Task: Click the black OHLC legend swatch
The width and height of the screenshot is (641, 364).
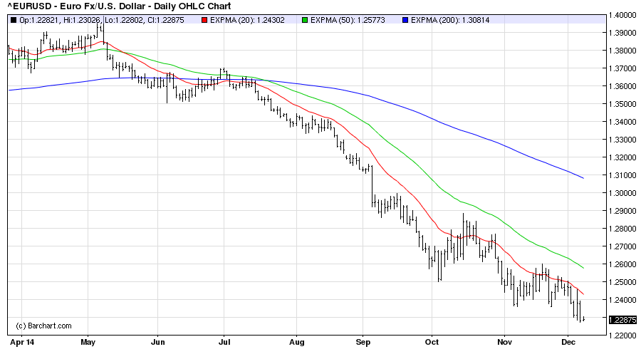Action: click(x=14, y=19)
